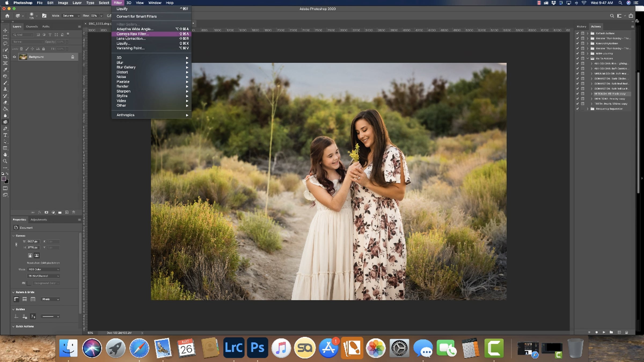Screen dimensions: 644x362
Task: Select the Eyedropper tool
Action: point(5,70)
